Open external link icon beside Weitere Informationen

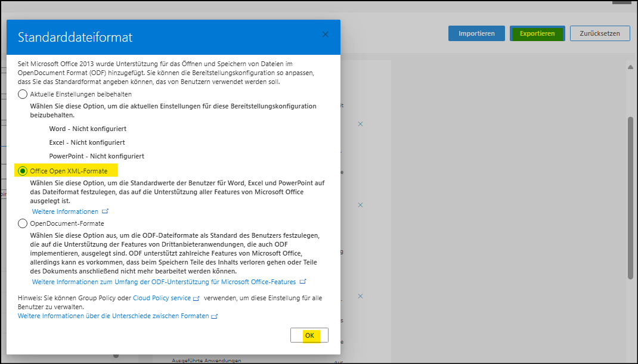105,211
